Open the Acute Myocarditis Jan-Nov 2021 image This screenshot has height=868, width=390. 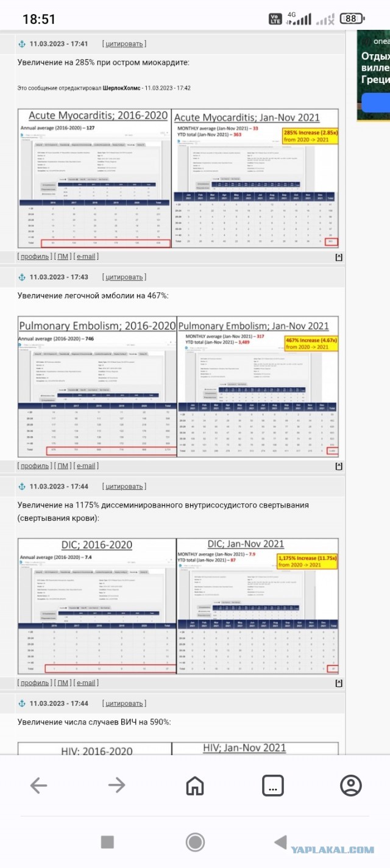point(256,178)
